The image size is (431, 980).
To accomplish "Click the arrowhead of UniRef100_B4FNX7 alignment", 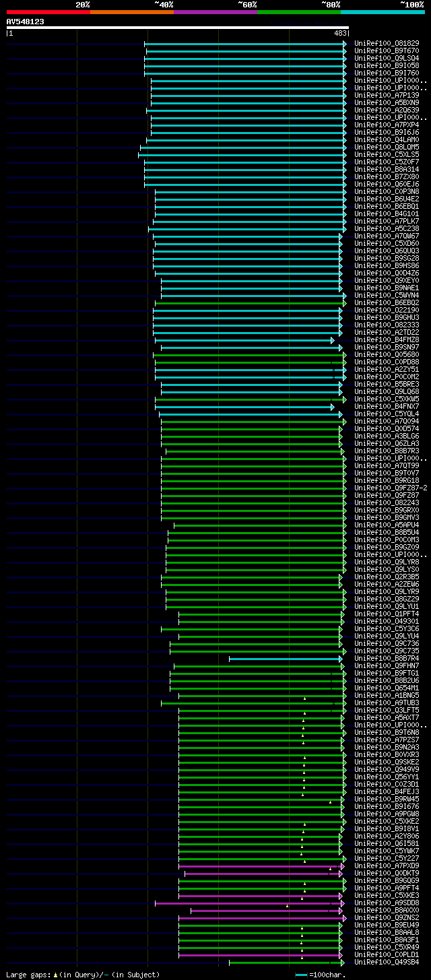I will tap(333, 406).
